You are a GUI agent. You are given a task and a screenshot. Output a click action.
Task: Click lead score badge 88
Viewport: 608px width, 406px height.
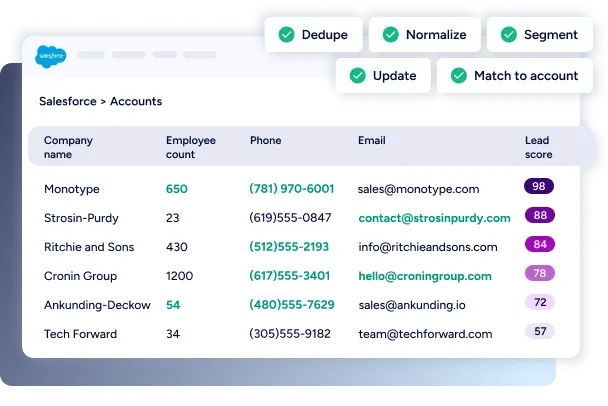tap(540, 215)
